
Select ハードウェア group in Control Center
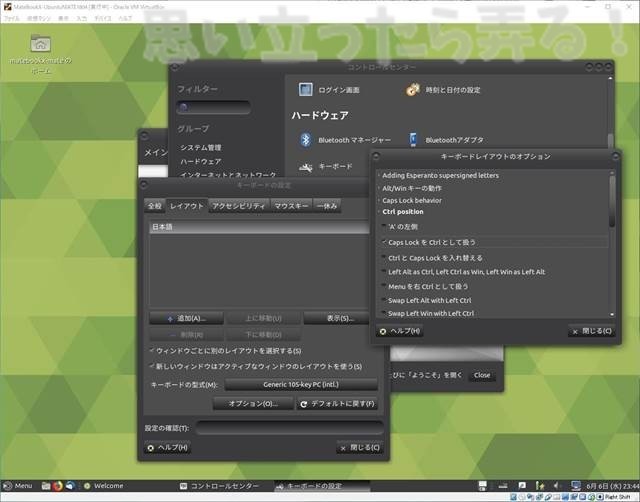[x=201, y=162]
